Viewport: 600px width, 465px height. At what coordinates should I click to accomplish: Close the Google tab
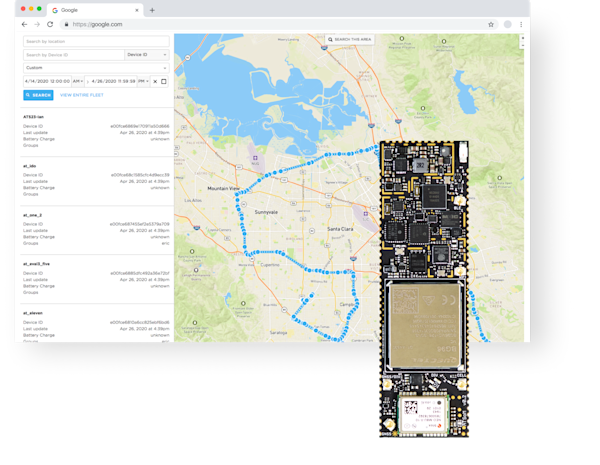tap(137, 10)
